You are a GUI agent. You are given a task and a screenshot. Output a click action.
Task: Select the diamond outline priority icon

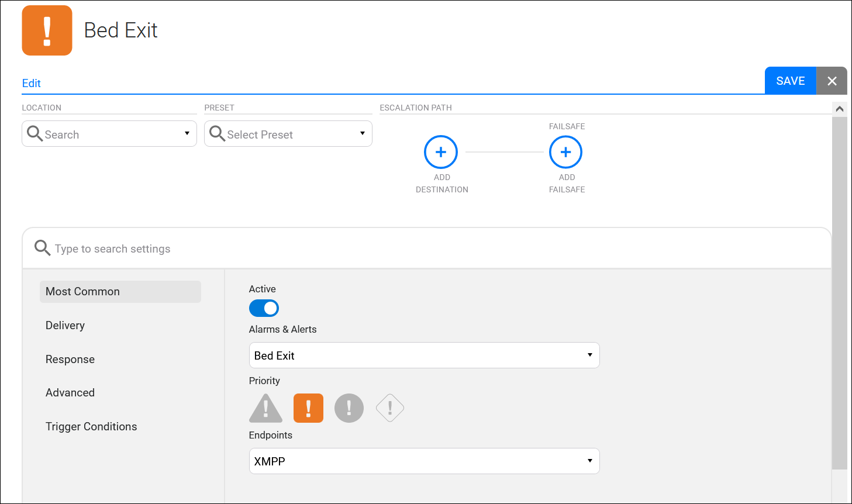(x=390, y=408)
